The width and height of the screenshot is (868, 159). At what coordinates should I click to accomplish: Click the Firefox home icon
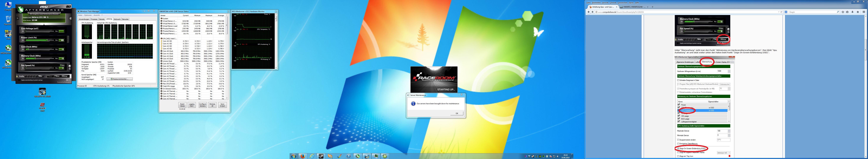point(858,12)
